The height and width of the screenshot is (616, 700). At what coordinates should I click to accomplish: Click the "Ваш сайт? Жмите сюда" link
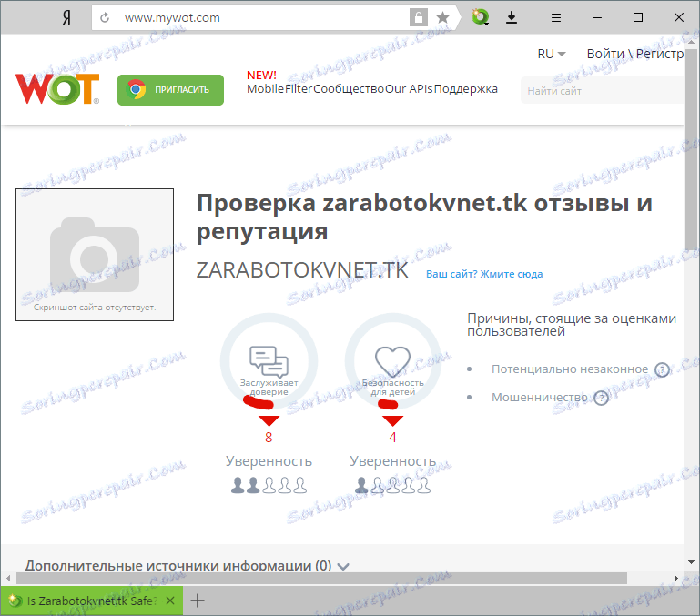coord(484,274)
